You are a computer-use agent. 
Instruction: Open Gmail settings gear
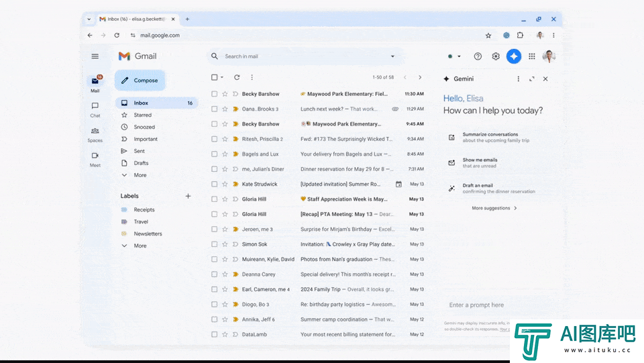coord(496,56)
